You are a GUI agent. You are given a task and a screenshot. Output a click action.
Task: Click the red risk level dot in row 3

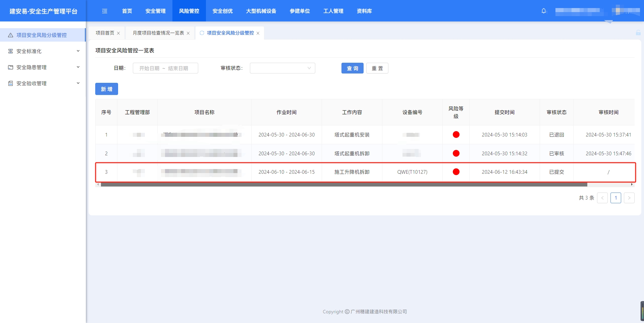pos(456,172)
